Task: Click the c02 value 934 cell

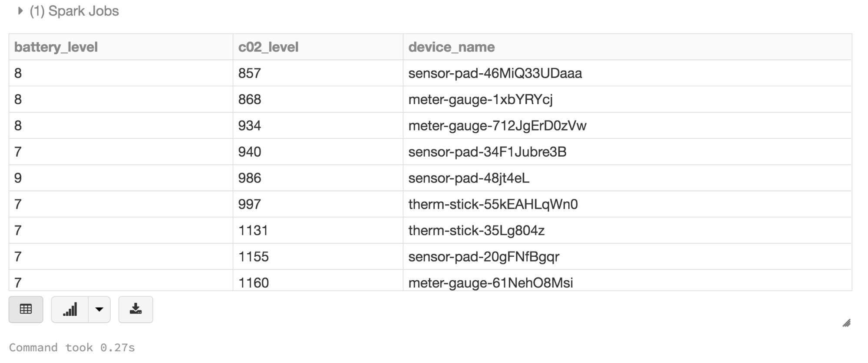Action: pos(250,126)
